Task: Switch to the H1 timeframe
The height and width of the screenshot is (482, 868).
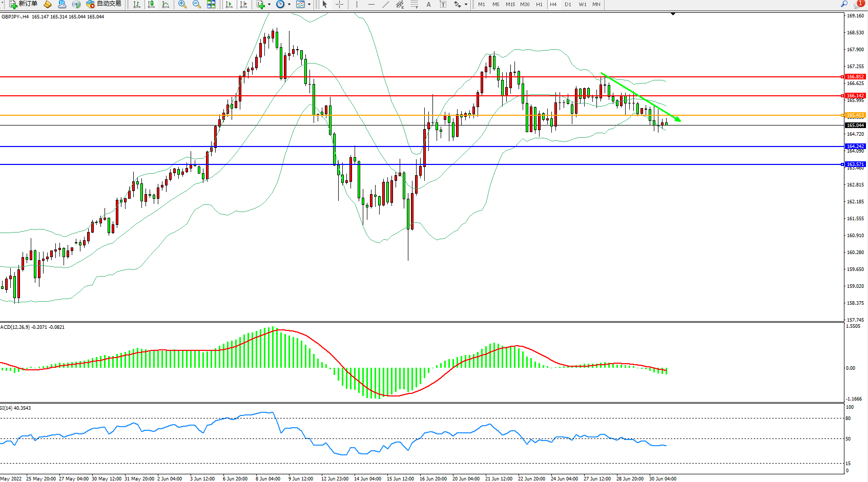Action: pyautogui.click(x=539, y=5)
